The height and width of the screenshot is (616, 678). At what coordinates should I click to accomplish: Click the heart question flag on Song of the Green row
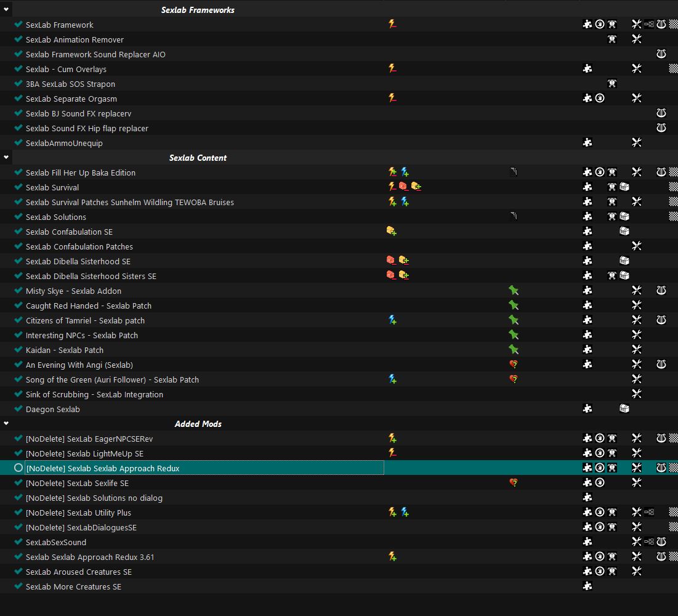[x=513, y=379]
